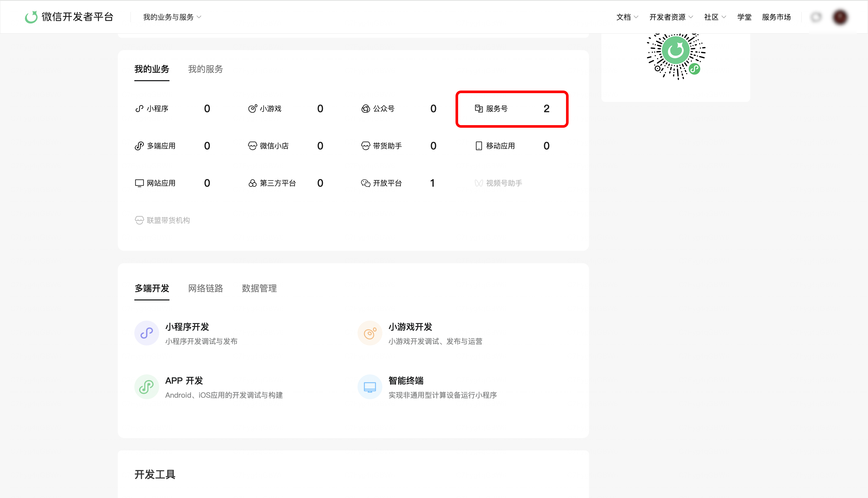Open the 智能终端 title link

406,381
